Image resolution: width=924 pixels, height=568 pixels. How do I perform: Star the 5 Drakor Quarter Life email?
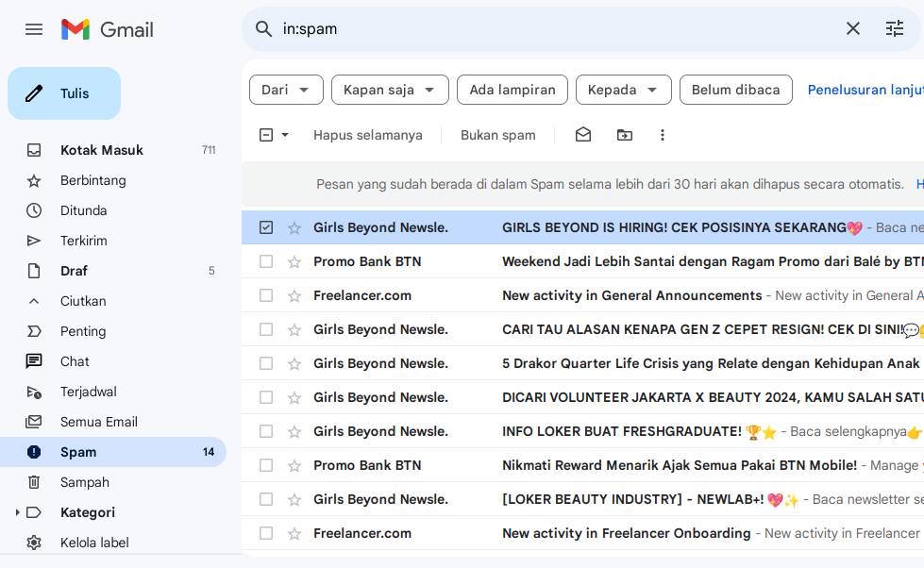coord(294,363)
